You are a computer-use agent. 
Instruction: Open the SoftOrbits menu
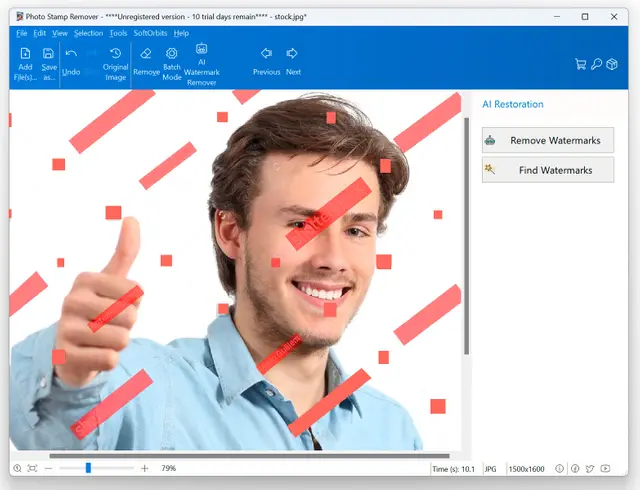150,33
